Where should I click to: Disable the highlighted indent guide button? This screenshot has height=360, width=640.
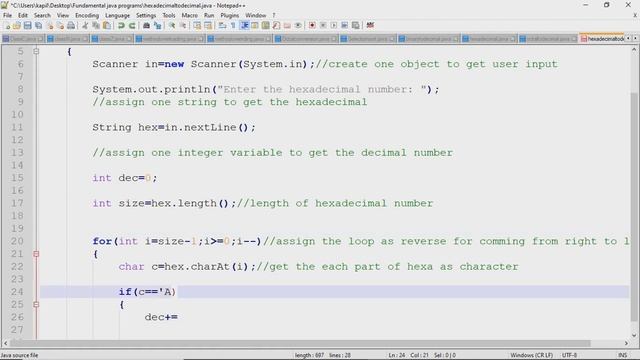(244, 26)
